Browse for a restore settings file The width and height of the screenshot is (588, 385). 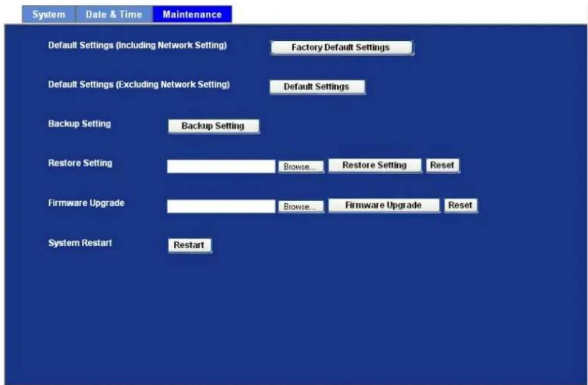[301, 166]
